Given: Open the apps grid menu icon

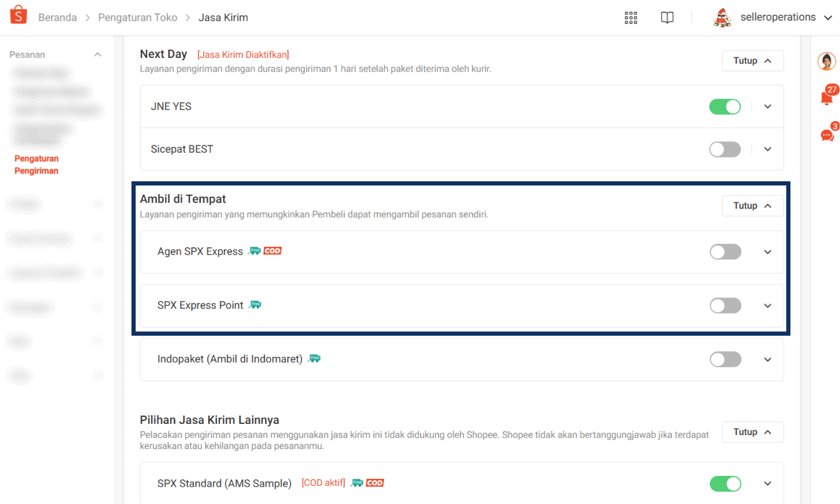Looking at the screenshot, I should [x=631, y=18].
